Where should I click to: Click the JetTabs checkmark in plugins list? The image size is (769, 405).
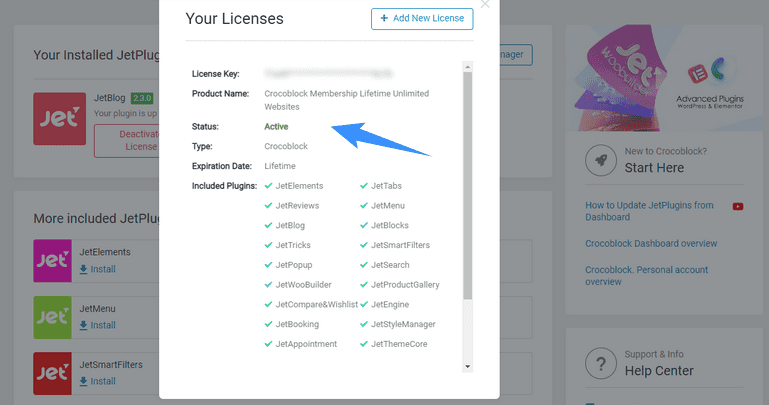pos(364,186)
